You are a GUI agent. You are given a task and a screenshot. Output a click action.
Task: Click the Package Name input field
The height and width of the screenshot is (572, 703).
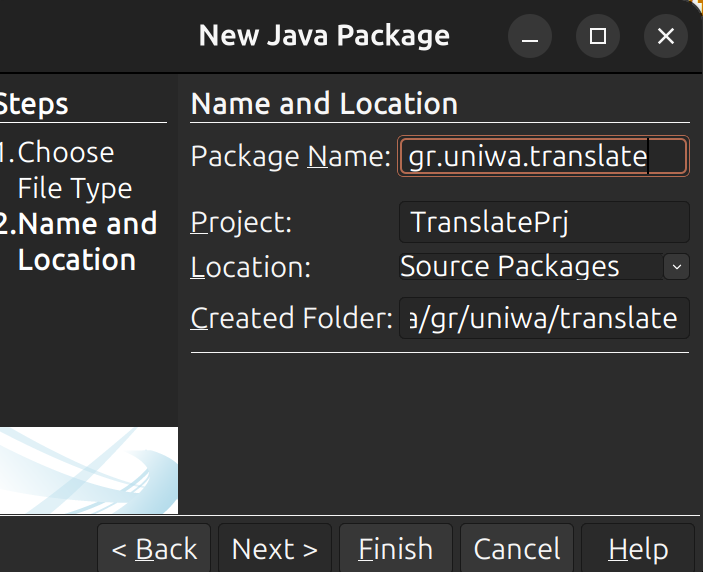[x=543, y=156]
